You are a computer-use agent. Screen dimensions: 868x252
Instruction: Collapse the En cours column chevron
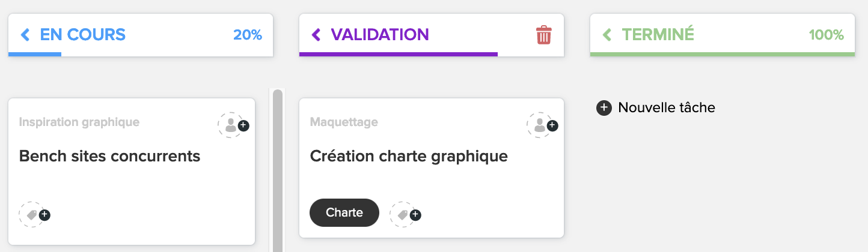25,35
